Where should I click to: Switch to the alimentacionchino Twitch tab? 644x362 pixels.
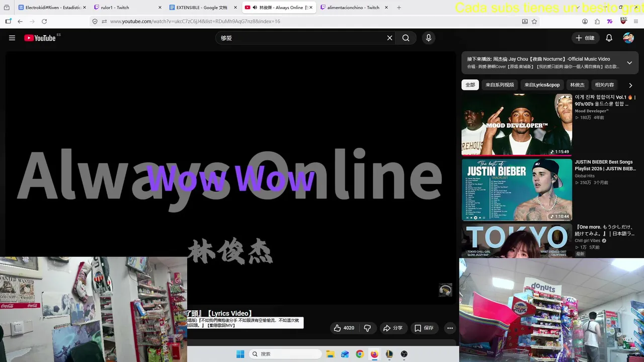pos(354,8)
